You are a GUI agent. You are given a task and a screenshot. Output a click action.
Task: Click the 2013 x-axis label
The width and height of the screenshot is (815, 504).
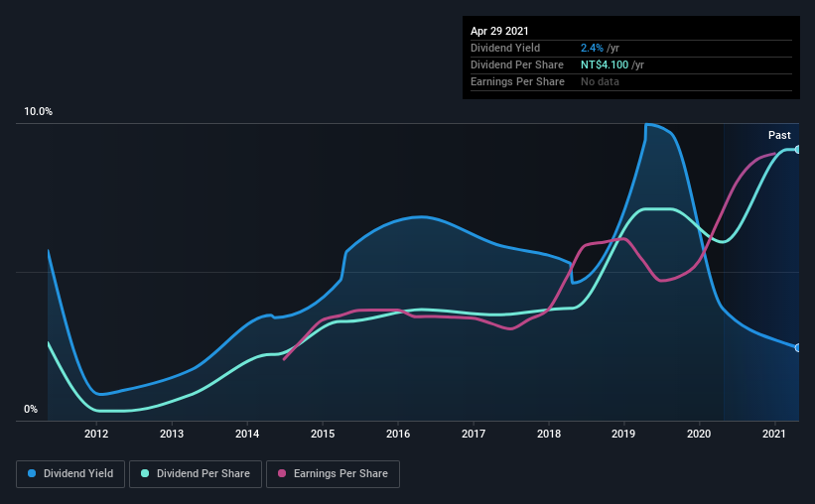tap(172, 434)
